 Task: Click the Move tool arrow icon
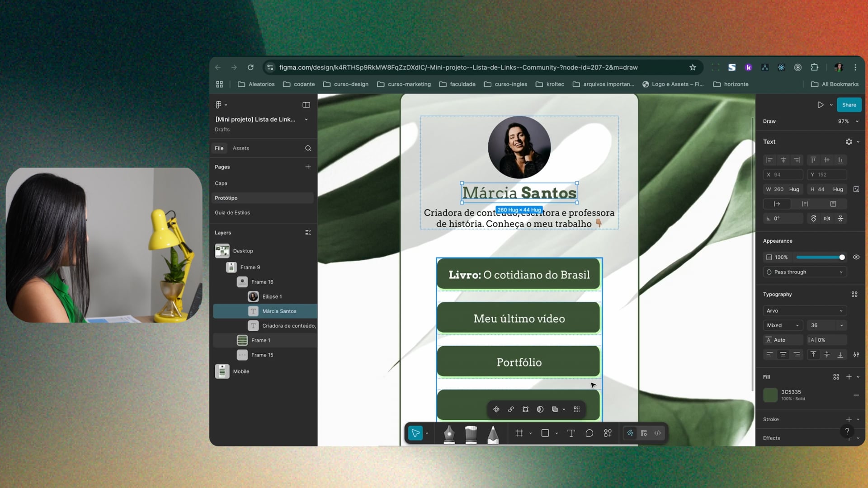[x=415, y=433]
